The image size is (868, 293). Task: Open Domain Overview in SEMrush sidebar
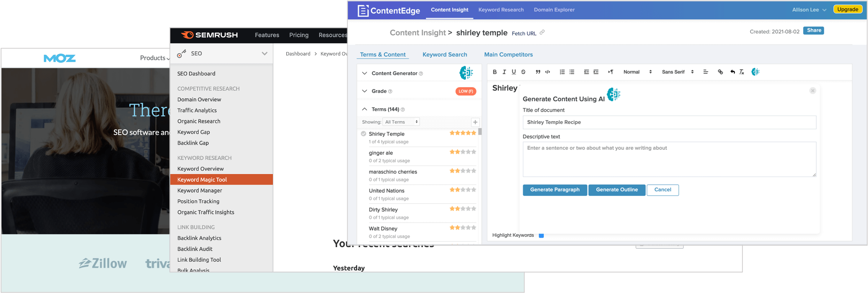pyautogui.click(x=199, y=99)
